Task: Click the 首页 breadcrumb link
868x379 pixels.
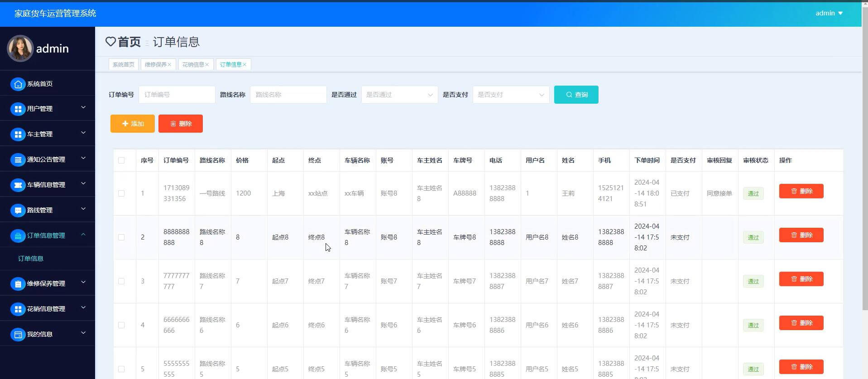Action: coord(129,42)
